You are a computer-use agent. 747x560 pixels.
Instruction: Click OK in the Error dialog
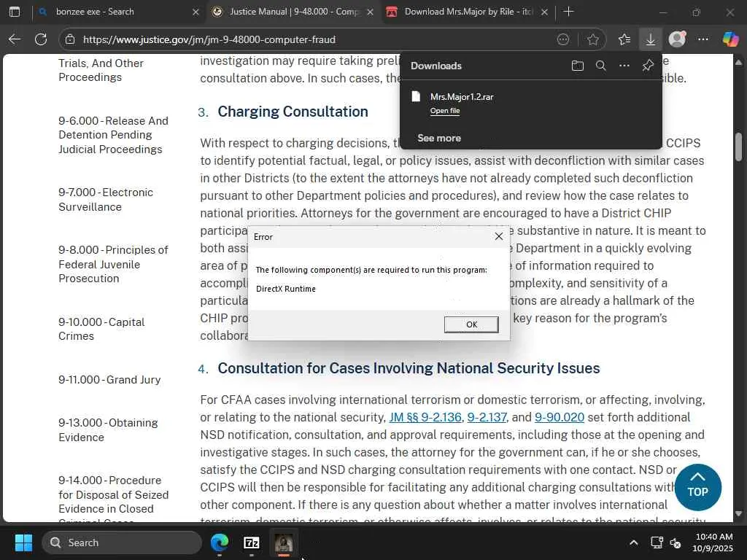tap(472, 324)
